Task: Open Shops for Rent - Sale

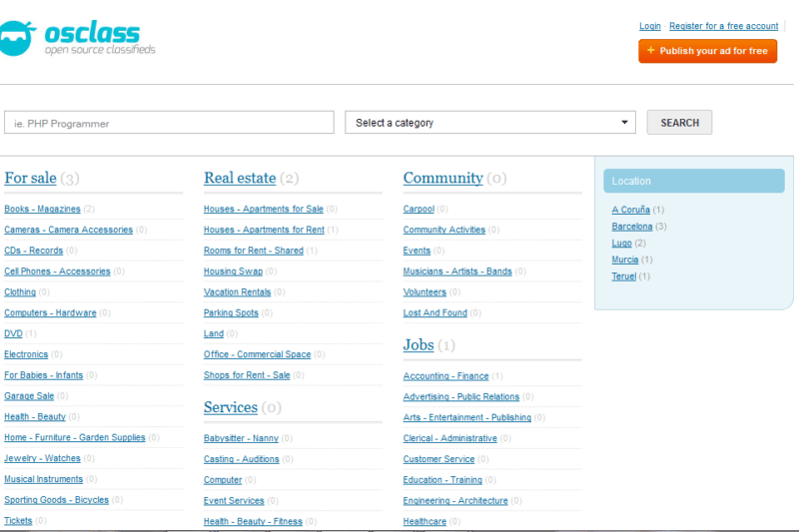Action: tap(247, 375)
